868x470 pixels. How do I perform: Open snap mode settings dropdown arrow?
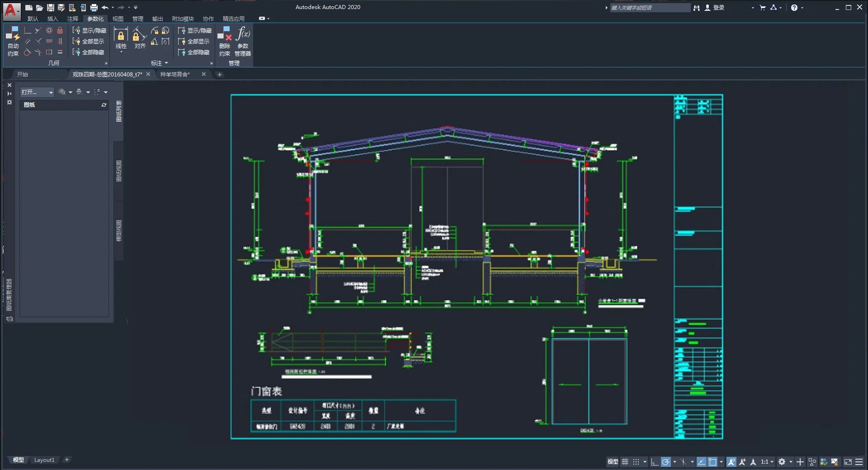click(645, 462)
